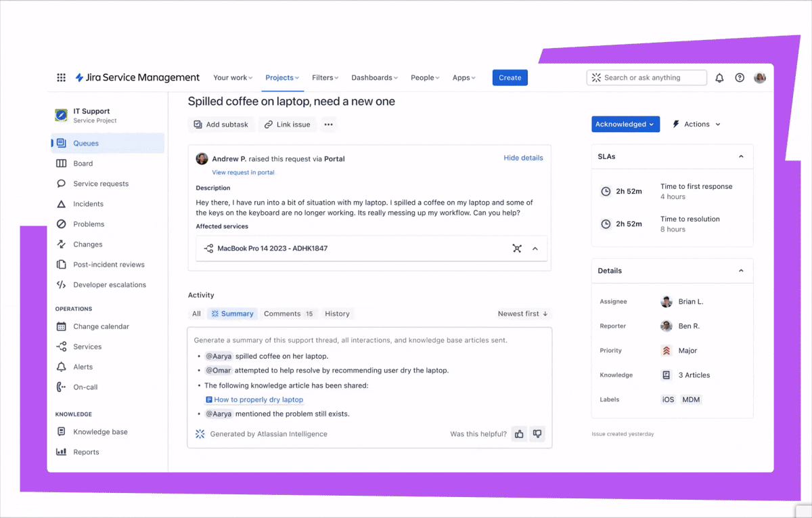The image size is (812, 518).
Task: Click the @Omar mention
Action: [219, 370]
